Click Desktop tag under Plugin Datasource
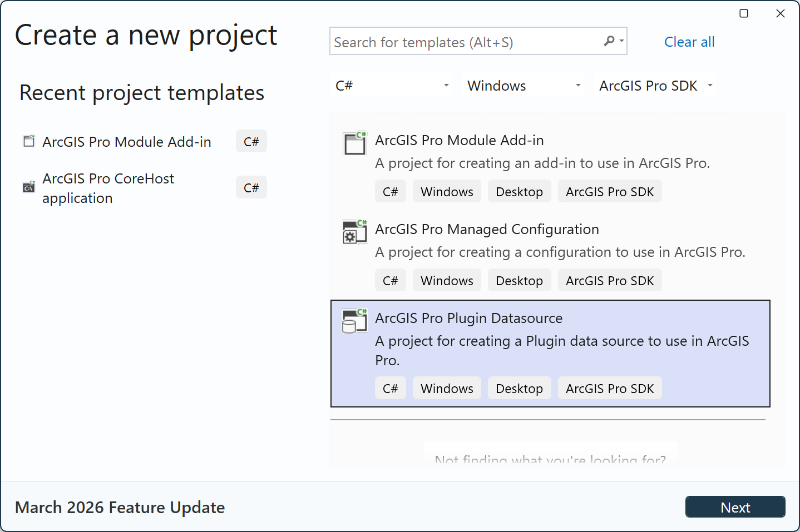 click(519, 388)
